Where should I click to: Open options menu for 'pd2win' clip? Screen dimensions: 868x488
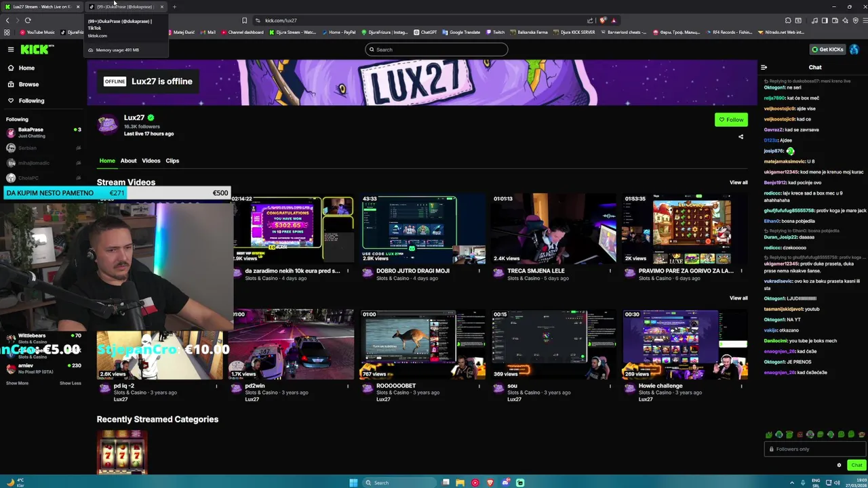tap(348, 386)
